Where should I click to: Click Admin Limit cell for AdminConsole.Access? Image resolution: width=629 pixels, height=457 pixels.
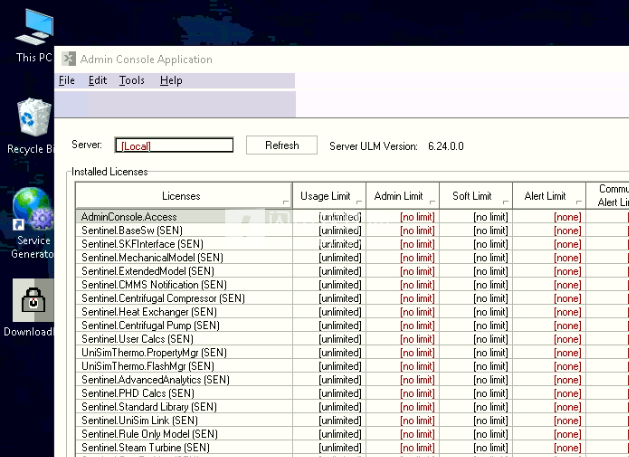tap(403, 217)
